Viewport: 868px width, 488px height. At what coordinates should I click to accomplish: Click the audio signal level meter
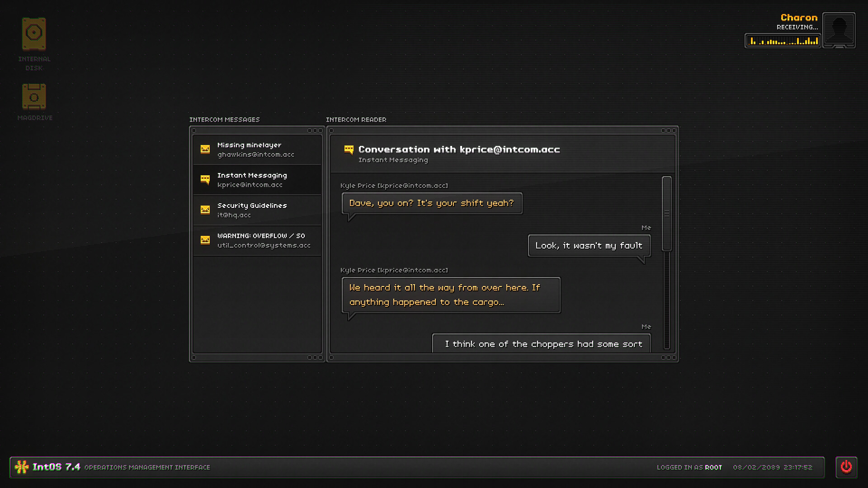click(x=783, y=41)
